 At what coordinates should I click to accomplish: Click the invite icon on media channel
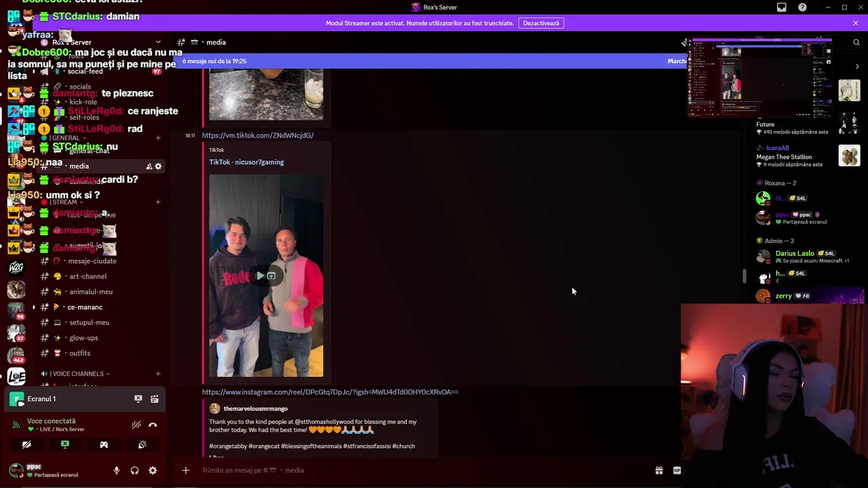149,167
